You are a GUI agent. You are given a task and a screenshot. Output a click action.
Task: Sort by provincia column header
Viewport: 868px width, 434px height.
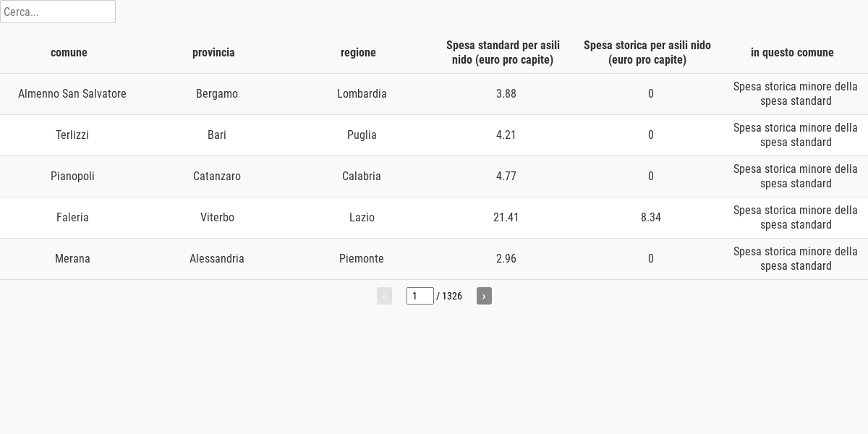pyautogui.click(x=213, y=52)
